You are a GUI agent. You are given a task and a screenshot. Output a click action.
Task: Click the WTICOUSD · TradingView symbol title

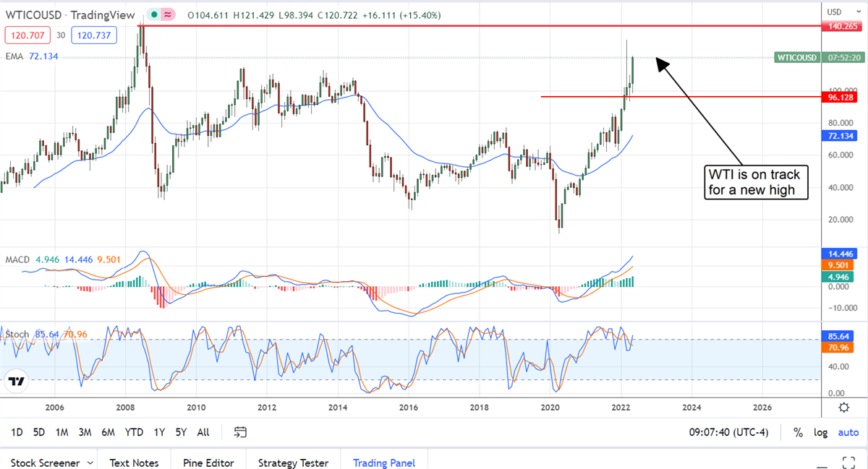[71, 14]
